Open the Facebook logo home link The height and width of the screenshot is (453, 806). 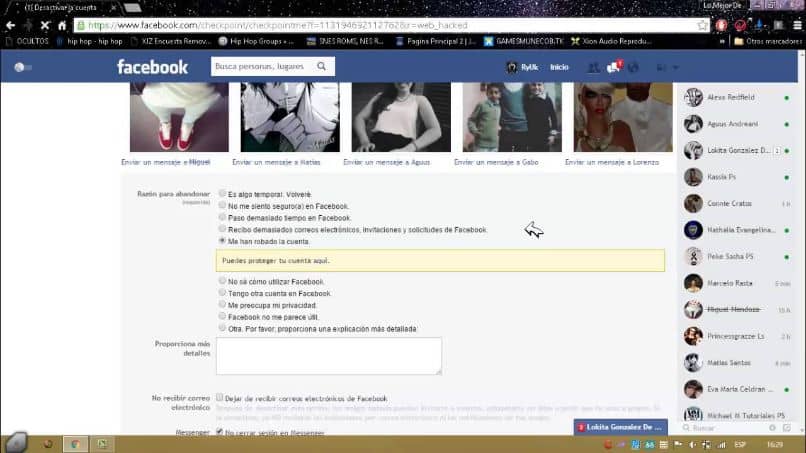[x=152, y=67]
